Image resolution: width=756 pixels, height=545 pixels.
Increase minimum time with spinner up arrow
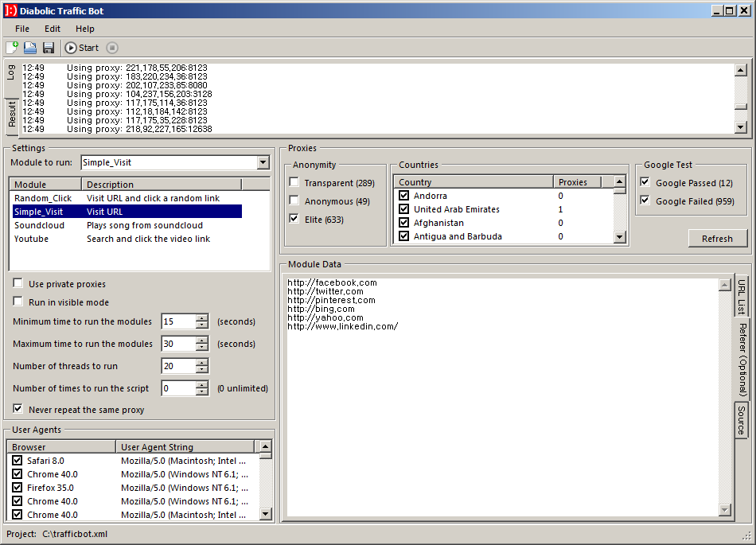tap(202, 318)
